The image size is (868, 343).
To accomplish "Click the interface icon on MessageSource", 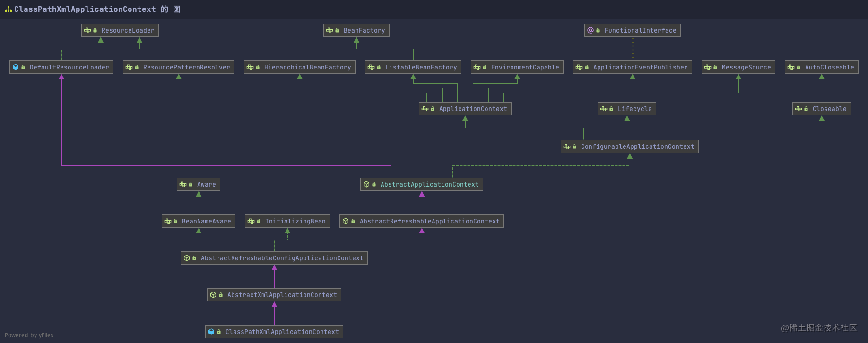I will (708, 67).
